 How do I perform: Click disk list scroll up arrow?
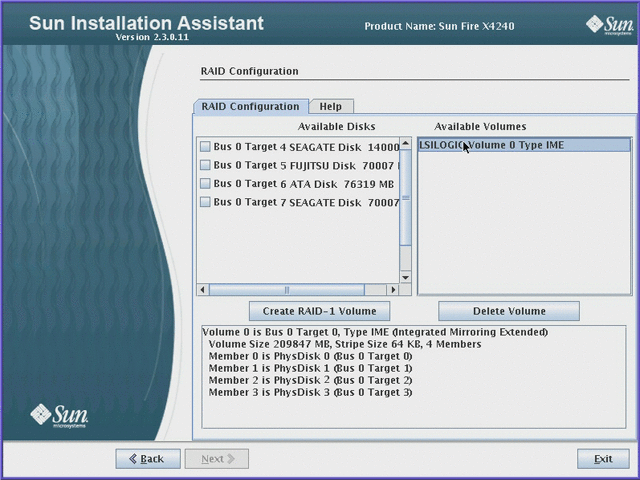click(405, 143)
